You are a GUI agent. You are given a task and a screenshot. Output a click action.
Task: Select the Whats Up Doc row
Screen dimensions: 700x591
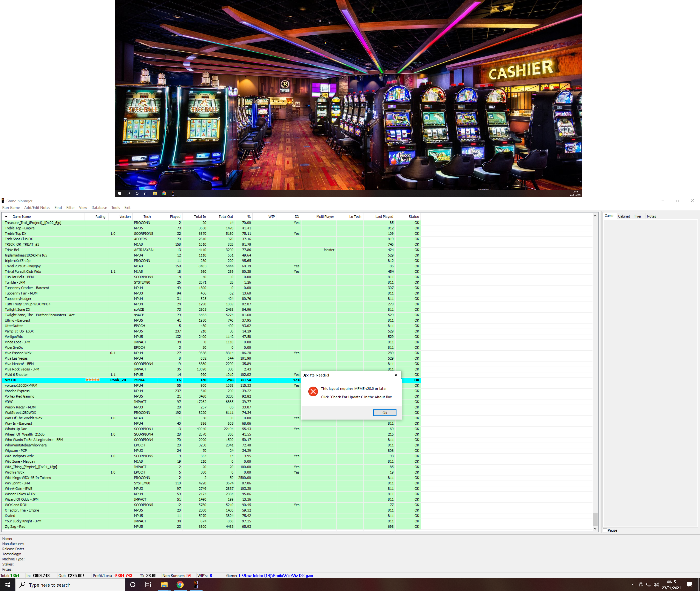[211, 429]
